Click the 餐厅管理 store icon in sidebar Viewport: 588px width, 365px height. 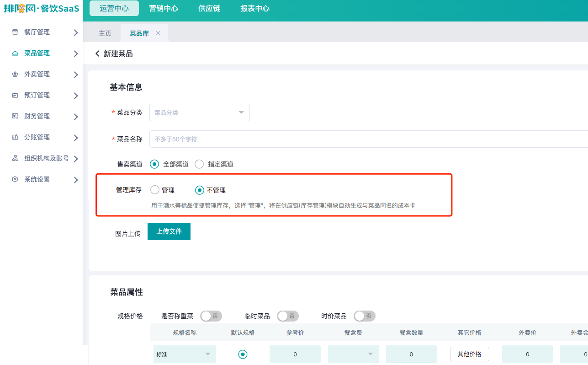coord(15,32)
